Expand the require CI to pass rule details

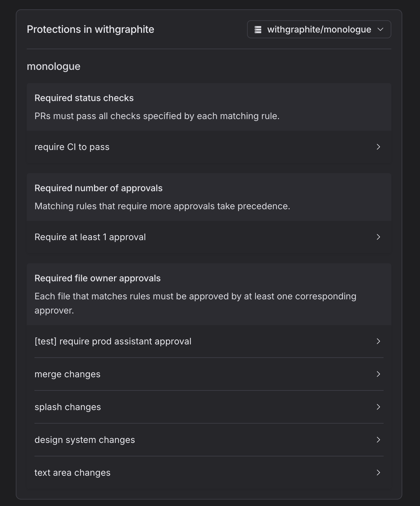click(209, 147)
